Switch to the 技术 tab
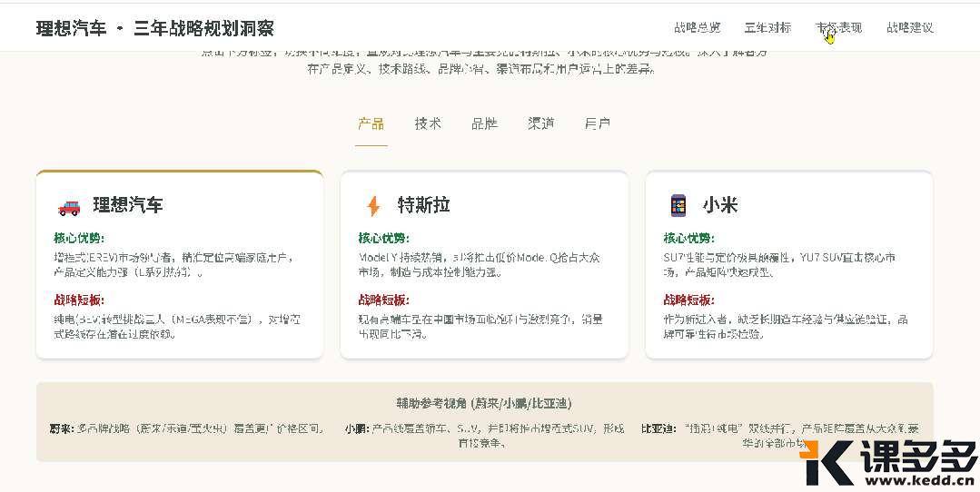This screenshot has width=980, height=492. click(x=428, y=123)
